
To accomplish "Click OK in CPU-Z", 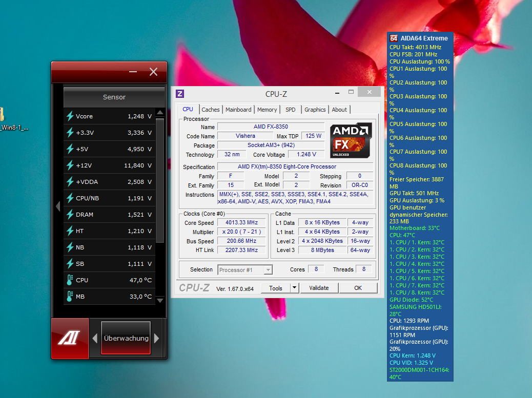I will pos(358,288).
